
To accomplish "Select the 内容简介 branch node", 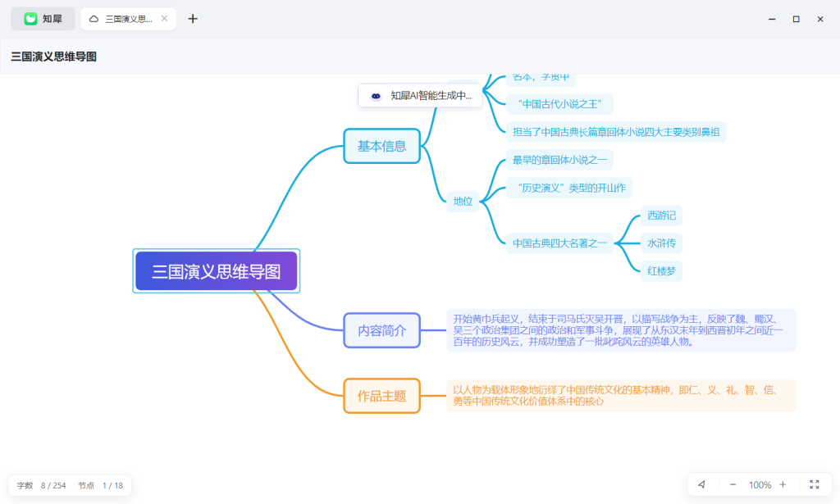I will point(382,330).
